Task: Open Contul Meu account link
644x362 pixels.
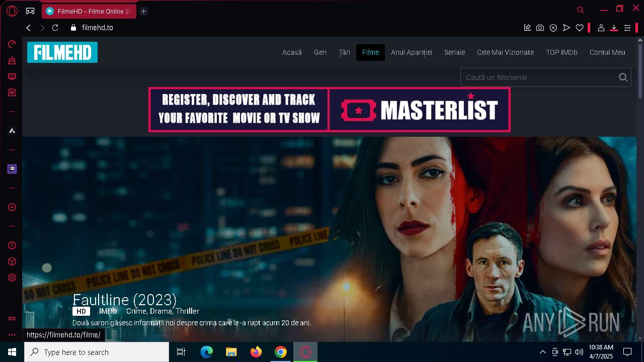Action: pos(607,52)
